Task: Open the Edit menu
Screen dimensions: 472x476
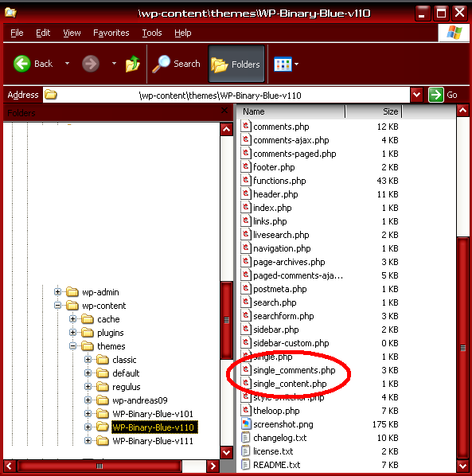Action: click(x=43, y=33)
